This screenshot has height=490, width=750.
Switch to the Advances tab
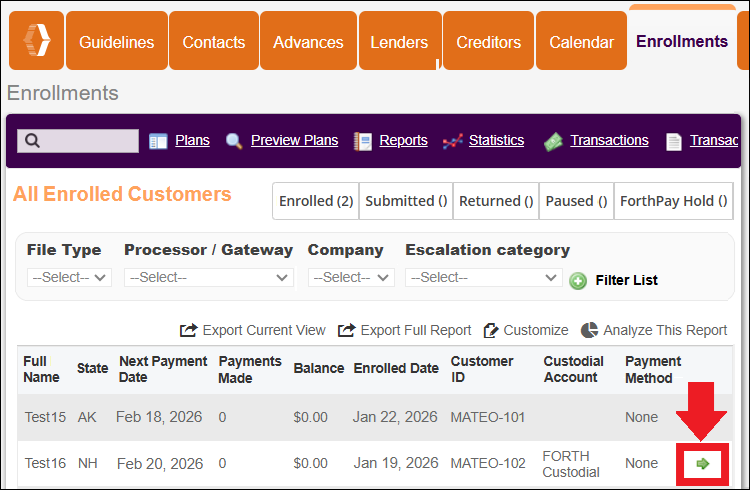(x=308, y=42)
